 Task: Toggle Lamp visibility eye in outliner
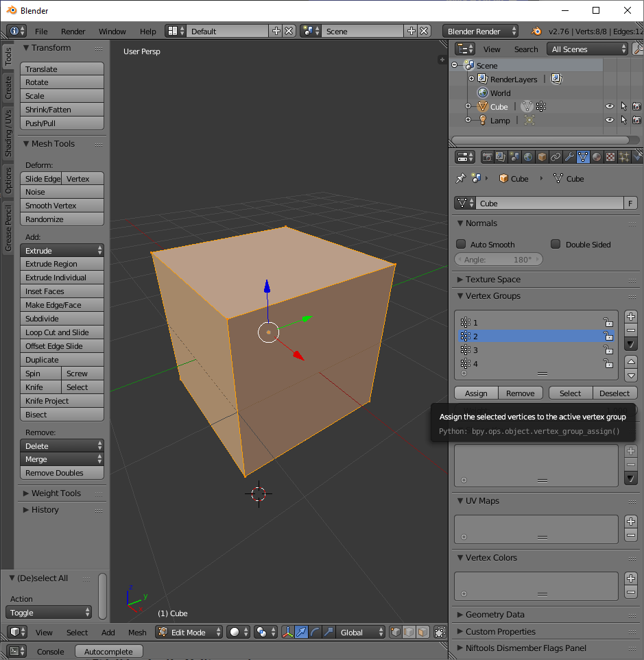click(x=610, y=121)
